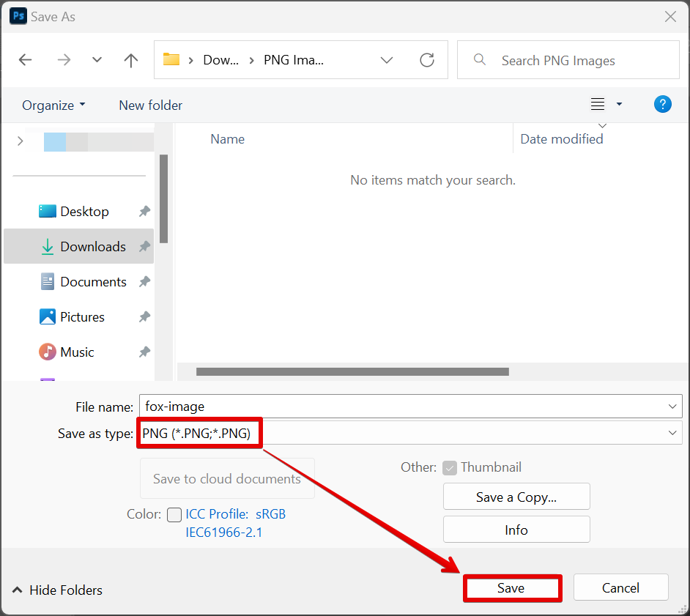The width and height of the screenshot is (690, 616).
Task: Click the File name text field
Action: [x=403, y=407]
